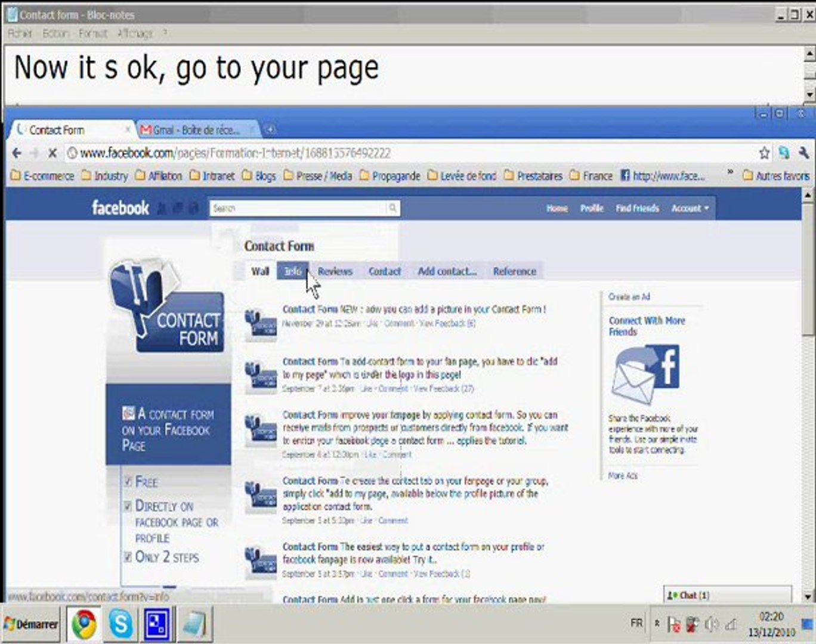The image size is (816, 644).
Task: Open the Chat (1) bar
Action: tap(728, 595)
